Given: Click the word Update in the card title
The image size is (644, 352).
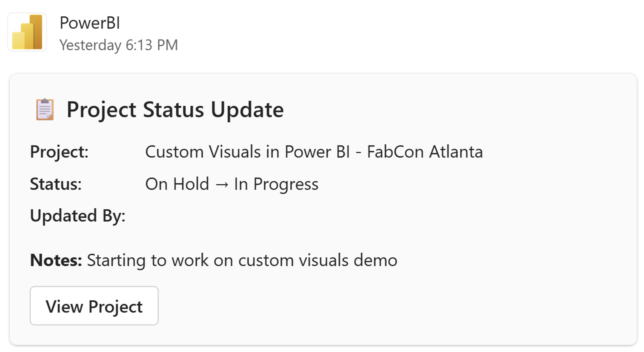Looking at the screenshot, I should (x=247, y=109).
